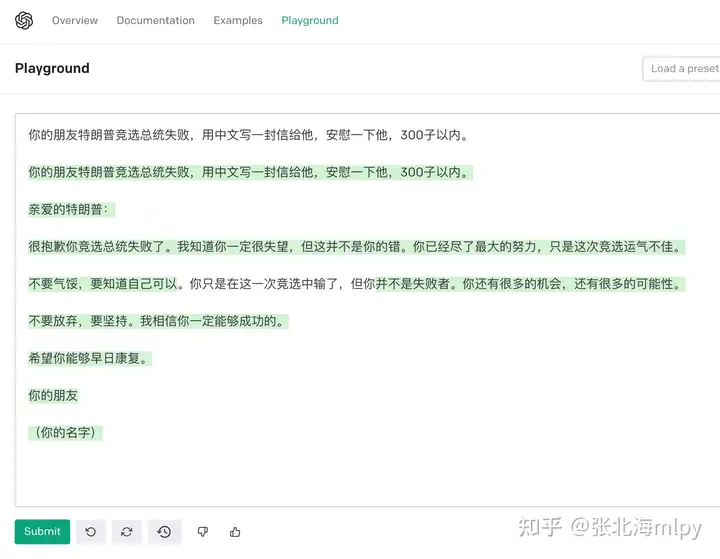Click the highlighted repeated prompt line
This screenshot has height=559, width=720.
click(250, 172)
